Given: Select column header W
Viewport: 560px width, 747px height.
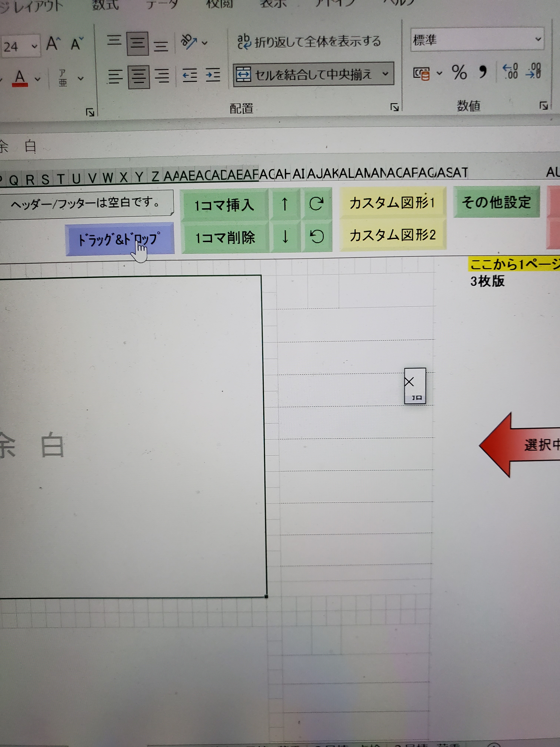Looking at the screenshot, I should tap(108, 178).
